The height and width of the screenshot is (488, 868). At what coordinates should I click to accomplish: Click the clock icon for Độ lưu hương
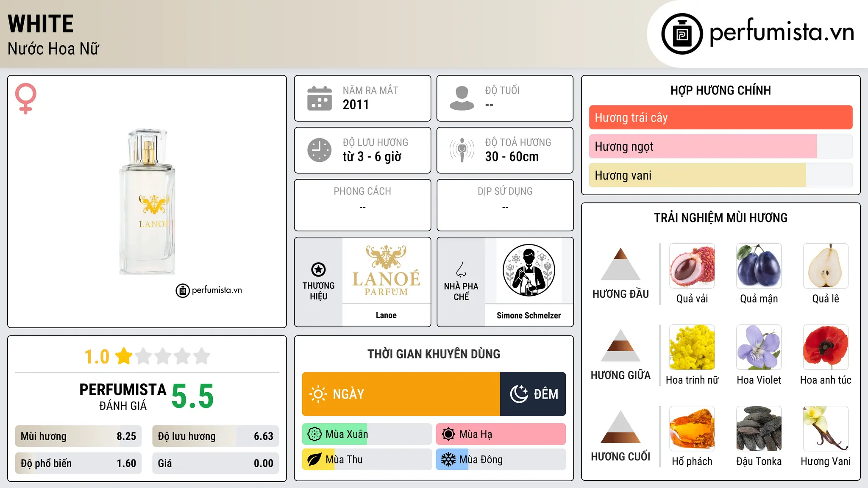pyautogui.click(x=320, y=150)
